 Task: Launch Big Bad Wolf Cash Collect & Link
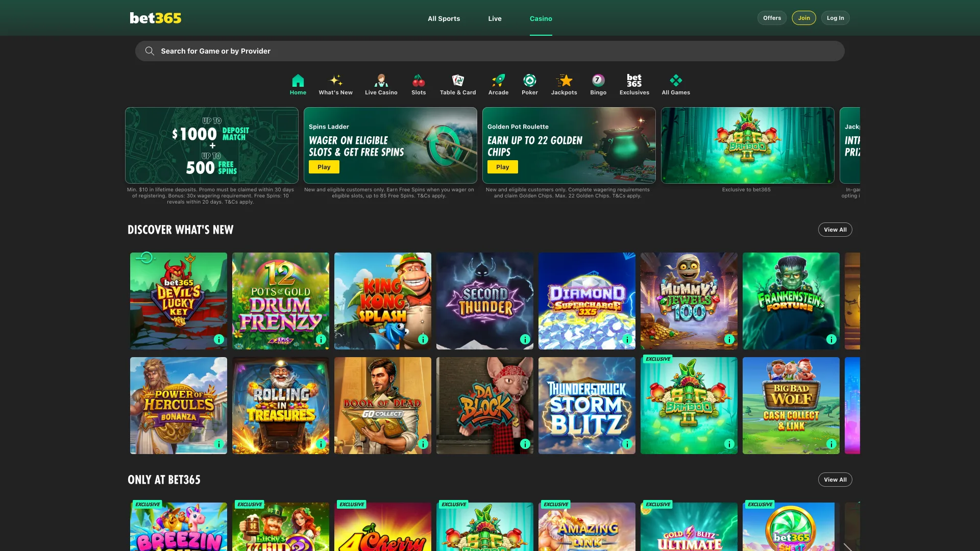click(x=791, y=406)
